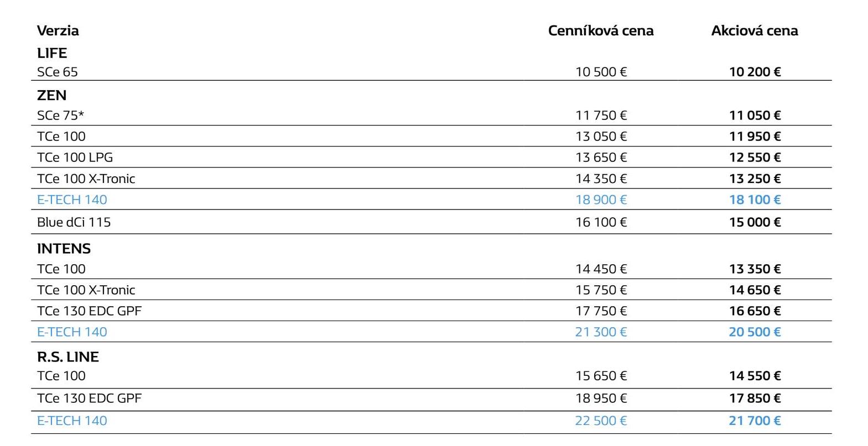Select the SCe 65 version row

point(432,72)
